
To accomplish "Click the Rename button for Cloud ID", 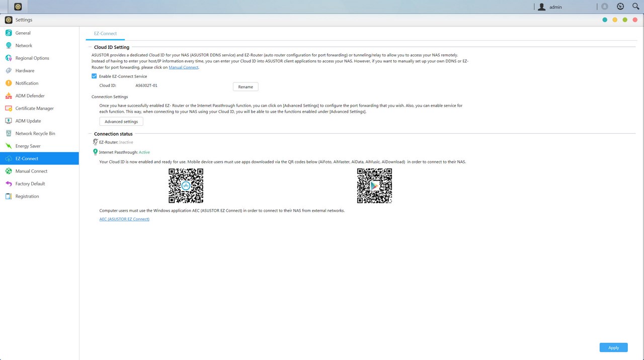I will click(246, 87).
